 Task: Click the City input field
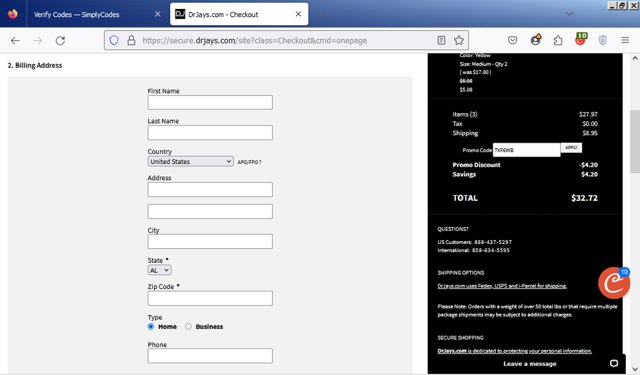(x=210, y=242)
